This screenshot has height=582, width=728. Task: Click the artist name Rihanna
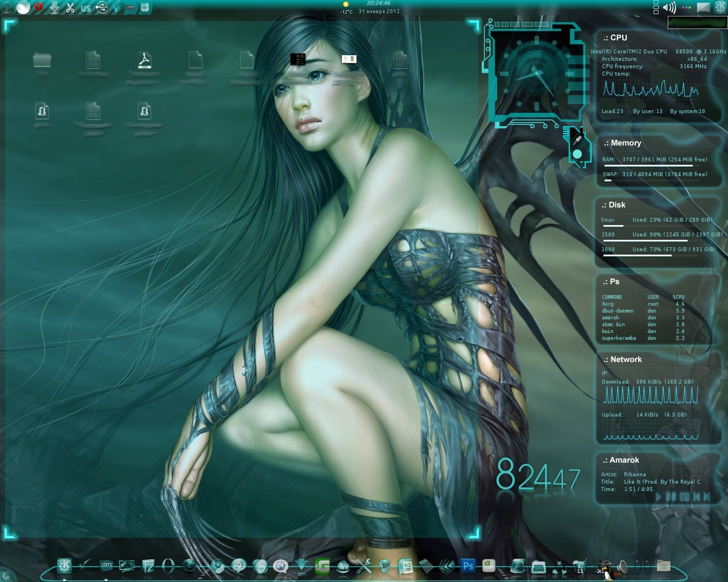click(x=635, y=475)
